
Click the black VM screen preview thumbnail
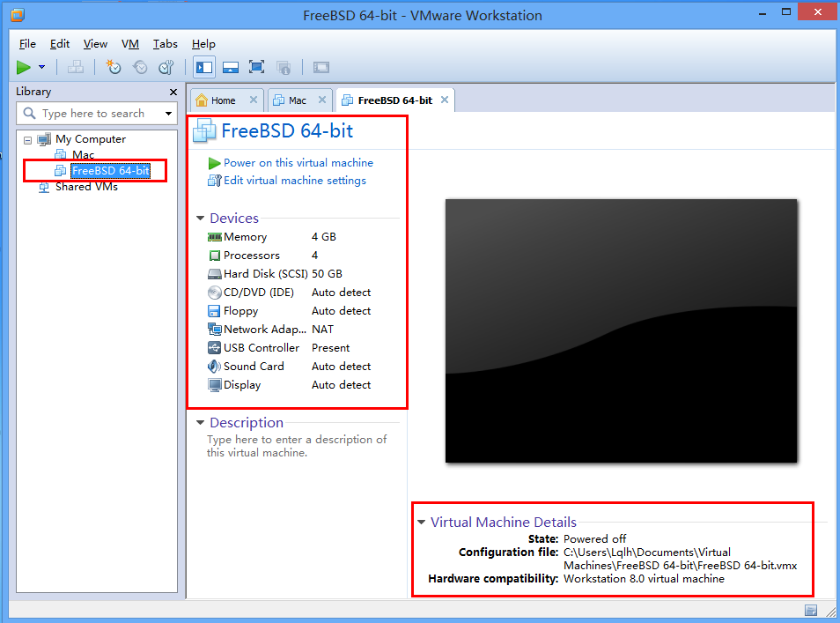click(621, 330)
